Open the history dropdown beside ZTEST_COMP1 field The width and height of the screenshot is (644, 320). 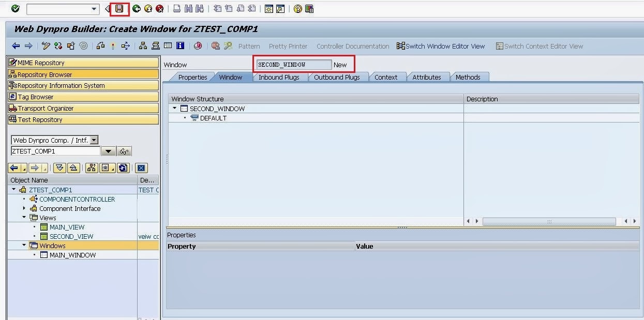click(109, 151)
